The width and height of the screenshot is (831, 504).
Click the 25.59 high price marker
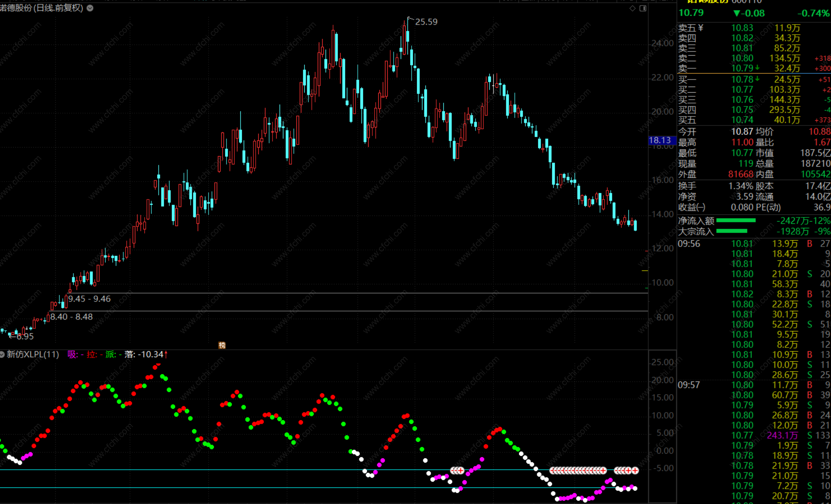[426, 22]
